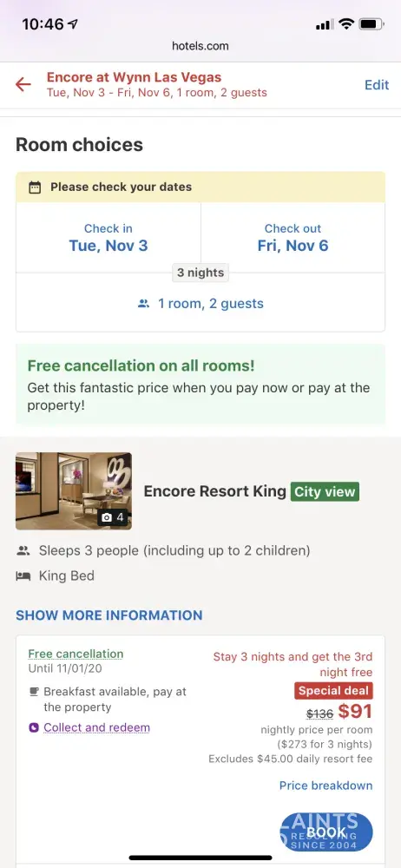Tap the guests people icon in date box
The image size is (401, 868).
pyautogui.click(x=143, y=303)
